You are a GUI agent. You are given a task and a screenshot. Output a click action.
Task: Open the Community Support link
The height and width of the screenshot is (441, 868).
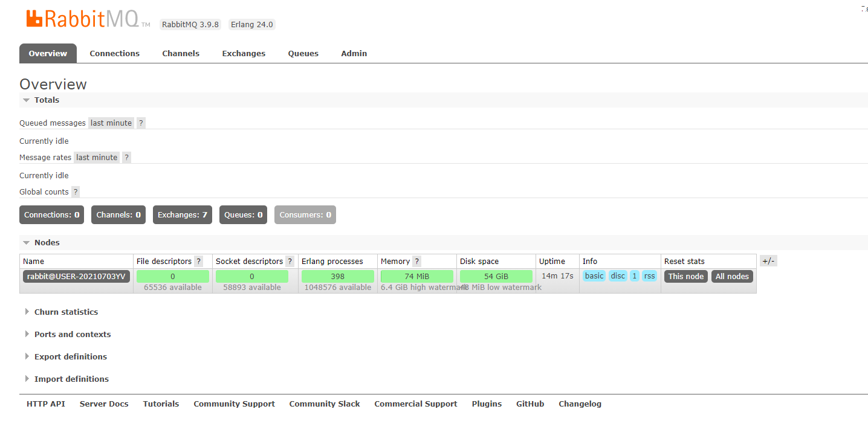pyautogui.click(x=235, y=404)
